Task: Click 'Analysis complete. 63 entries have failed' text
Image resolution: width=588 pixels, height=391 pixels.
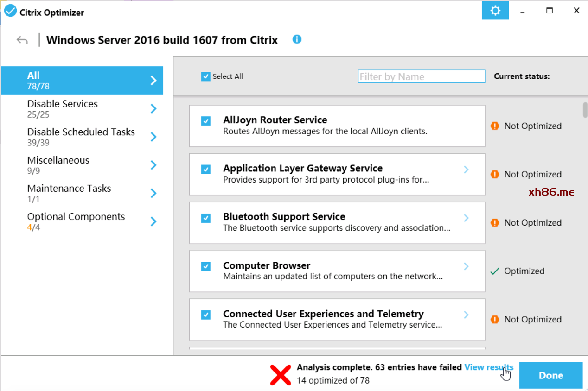Action: tap(380, 367)
